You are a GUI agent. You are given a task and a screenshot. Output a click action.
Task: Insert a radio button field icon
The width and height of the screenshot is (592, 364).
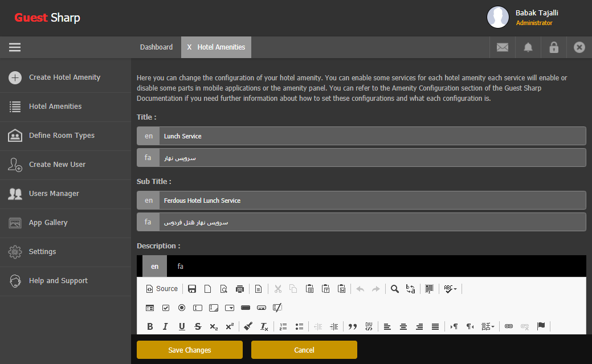tap(182, 308)
